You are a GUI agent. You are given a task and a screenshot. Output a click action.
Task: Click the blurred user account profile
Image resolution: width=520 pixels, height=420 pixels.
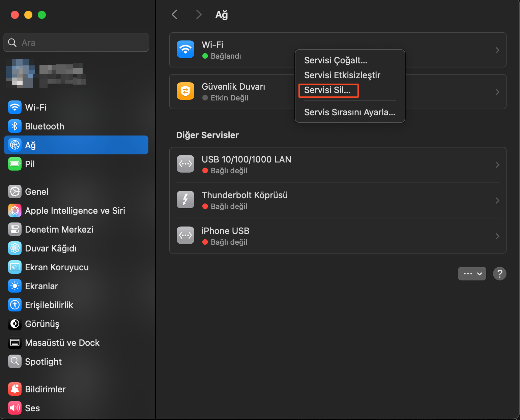tap(46, 74)
